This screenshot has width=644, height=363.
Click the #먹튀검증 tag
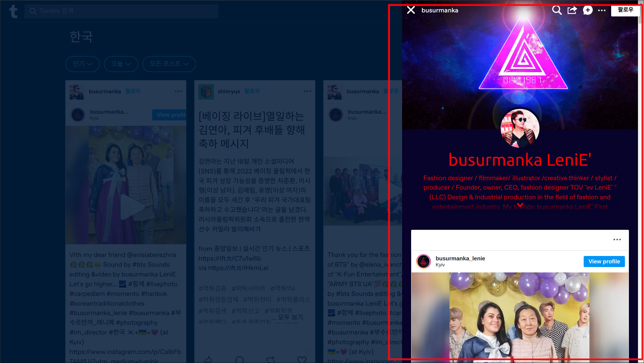[x=212, y=289]
